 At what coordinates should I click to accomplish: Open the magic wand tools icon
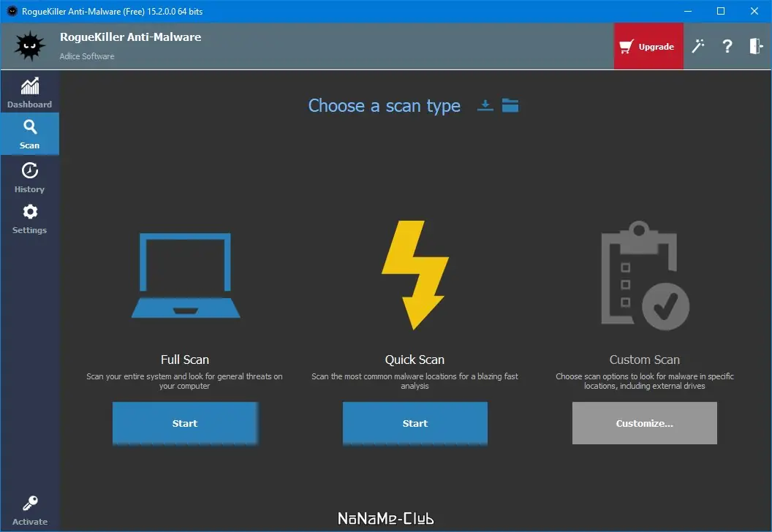[x=697, y=46]
